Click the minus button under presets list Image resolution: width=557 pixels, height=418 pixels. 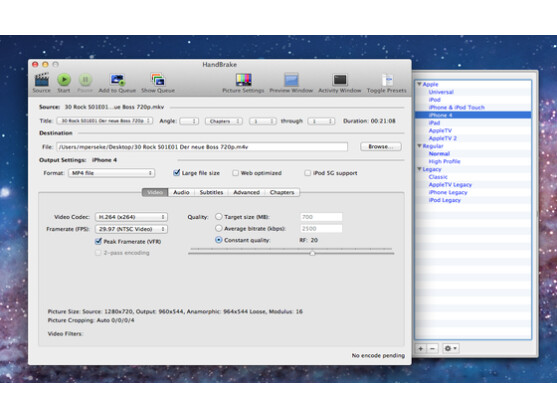[432, 348]
